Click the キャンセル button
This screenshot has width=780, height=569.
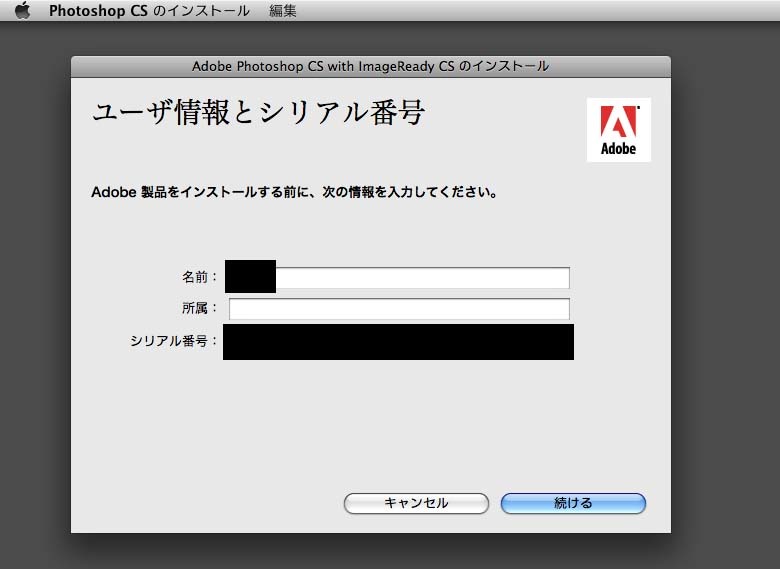click(x=416, y=503)
